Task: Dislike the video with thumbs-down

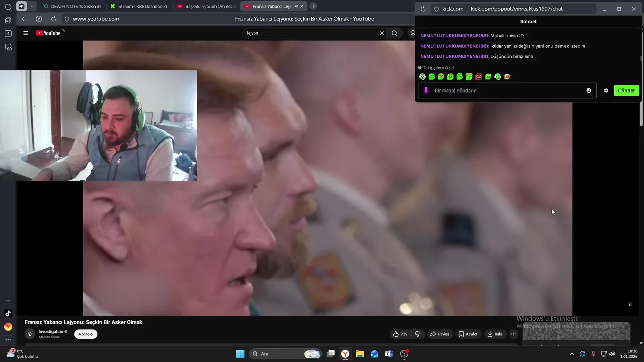Action: coord(418,334)
